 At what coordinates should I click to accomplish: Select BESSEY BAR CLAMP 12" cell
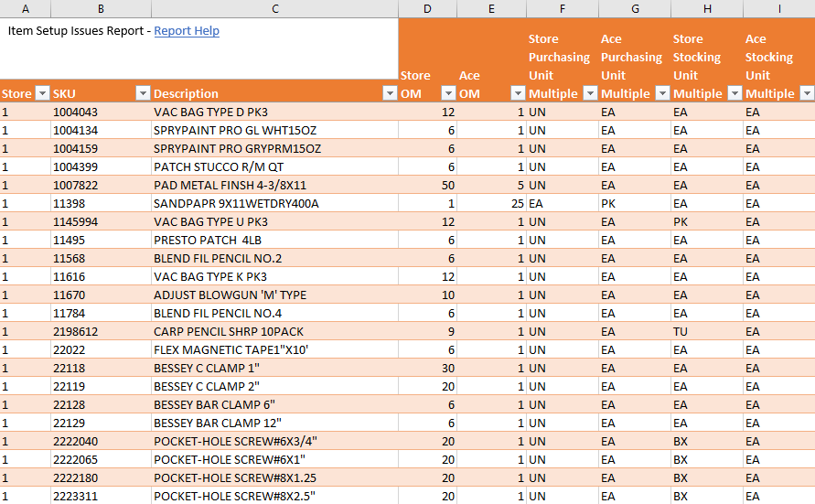[x=275, y=423]
